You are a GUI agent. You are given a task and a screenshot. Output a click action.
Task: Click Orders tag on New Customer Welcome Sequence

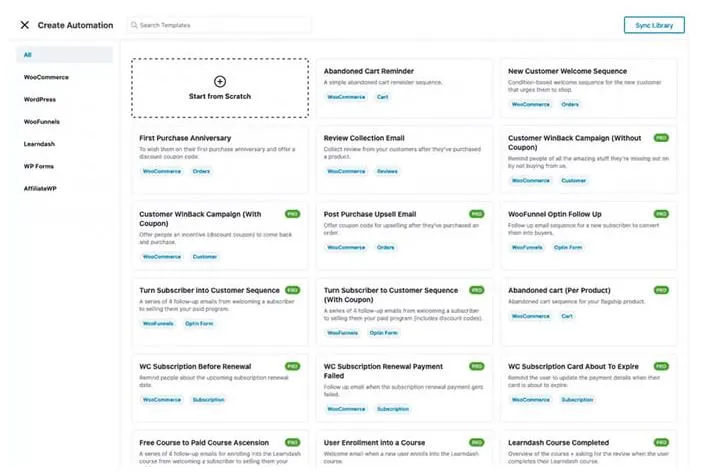(x=570, y=104)
